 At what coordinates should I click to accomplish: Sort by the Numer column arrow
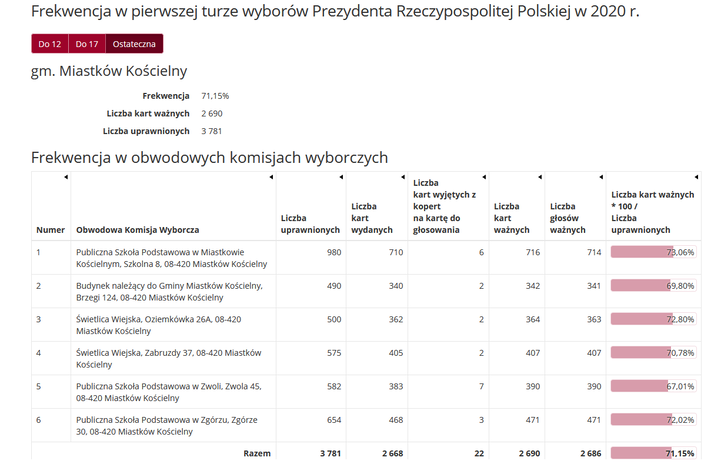66,177
